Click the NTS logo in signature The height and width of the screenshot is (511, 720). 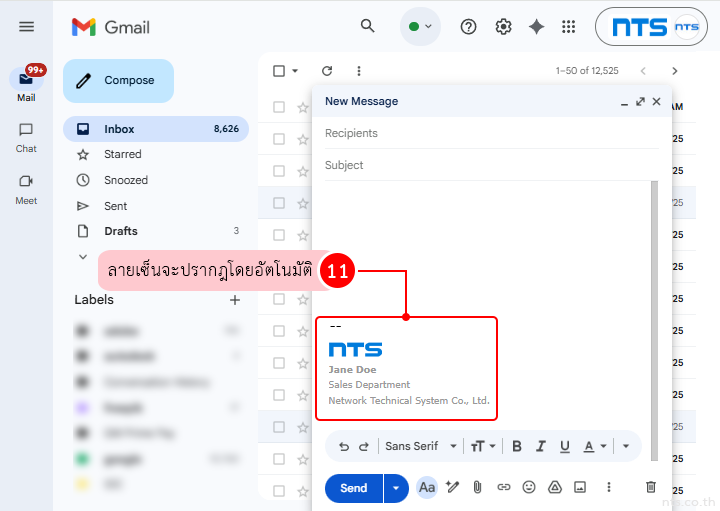point(355,350)
